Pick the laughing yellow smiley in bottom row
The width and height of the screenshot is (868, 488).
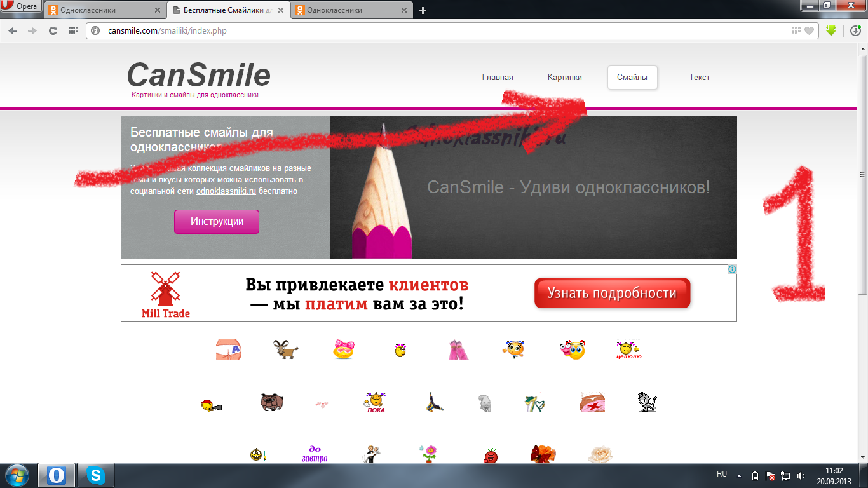click(x=257, y=454)
